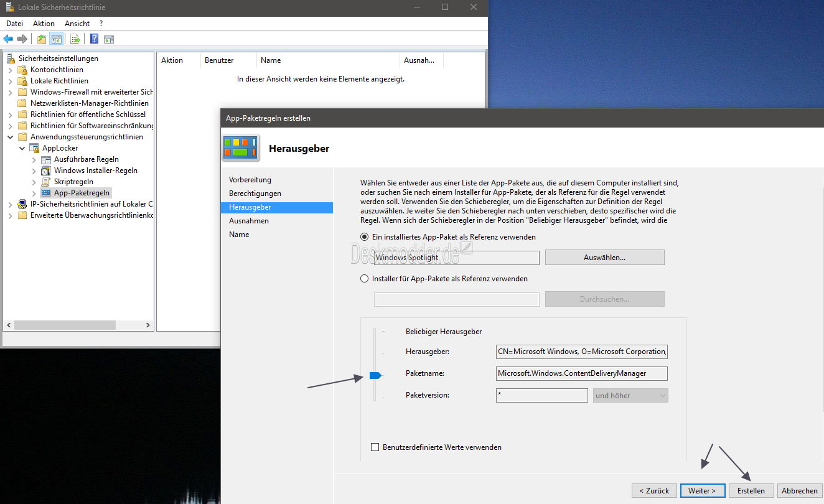Click the Anwendungssteuerungsrichtlinien folder icon

(x=22, y=137)
